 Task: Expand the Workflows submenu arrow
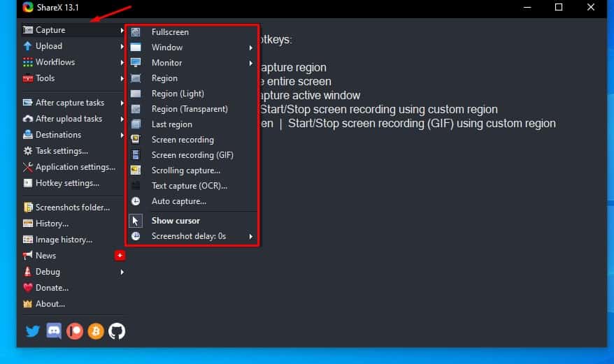122,62
